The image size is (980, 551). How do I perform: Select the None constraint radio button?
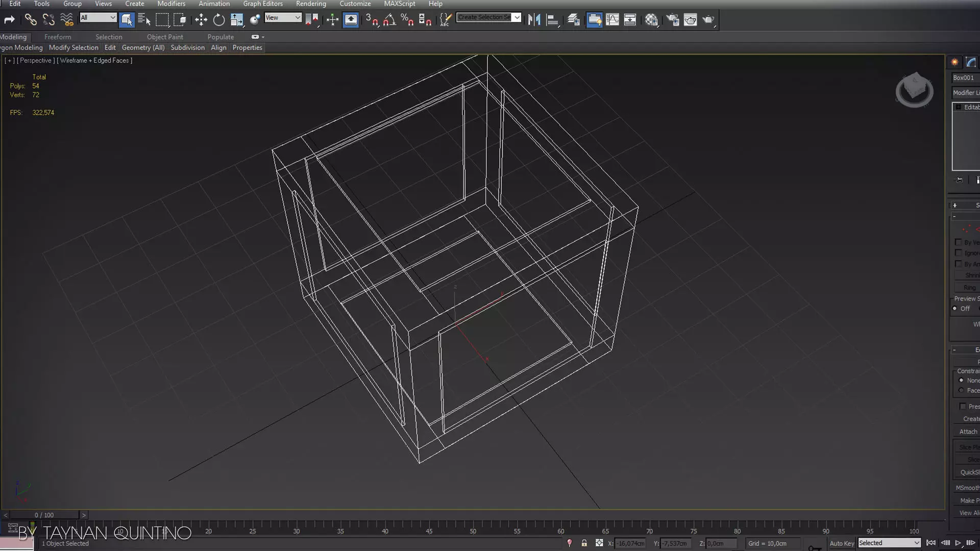[961, 381]
